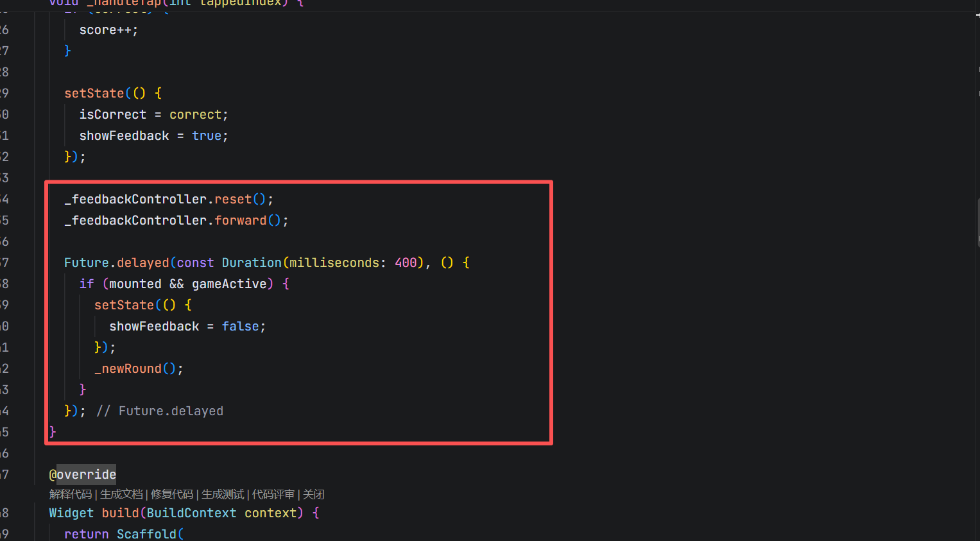Place the cursor on the score++; statement
980x541 pixels.
(108, 30)
